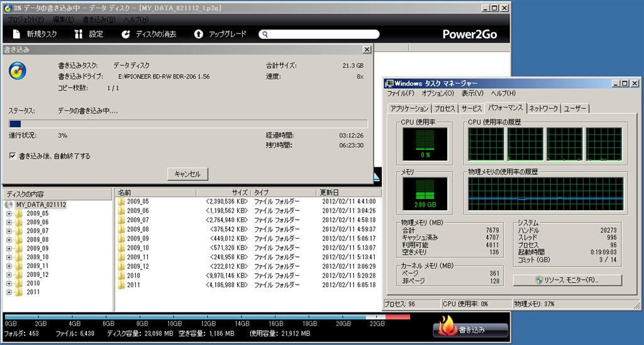Click the 2009_08 folder icon in file list
644x345 pixels.
[121, 229]
